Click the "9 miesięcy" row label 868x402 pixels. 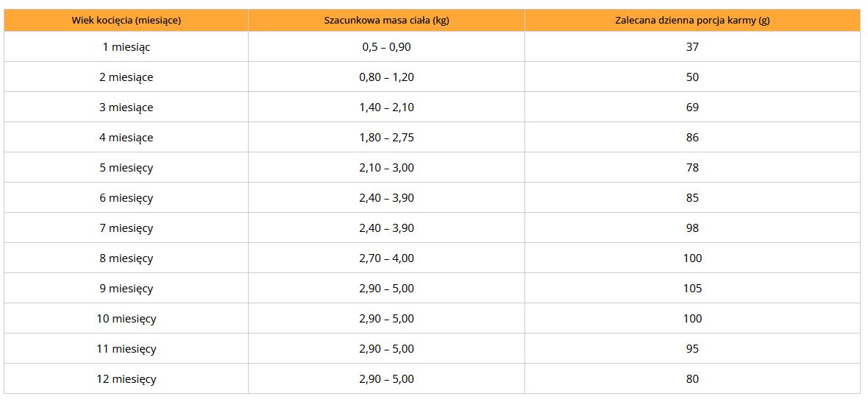(x=126, y=289)
